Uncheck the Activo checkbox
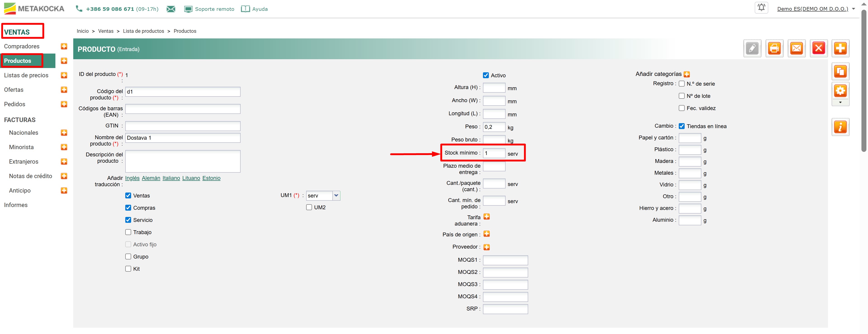 click(x=486, y=75)
